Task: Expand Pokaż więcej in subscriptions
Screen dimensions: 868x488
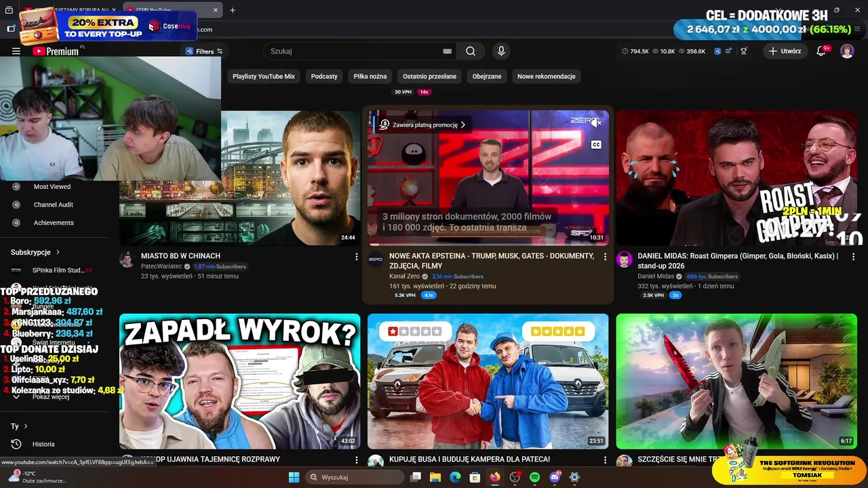Action: click(x=42, y=396)
